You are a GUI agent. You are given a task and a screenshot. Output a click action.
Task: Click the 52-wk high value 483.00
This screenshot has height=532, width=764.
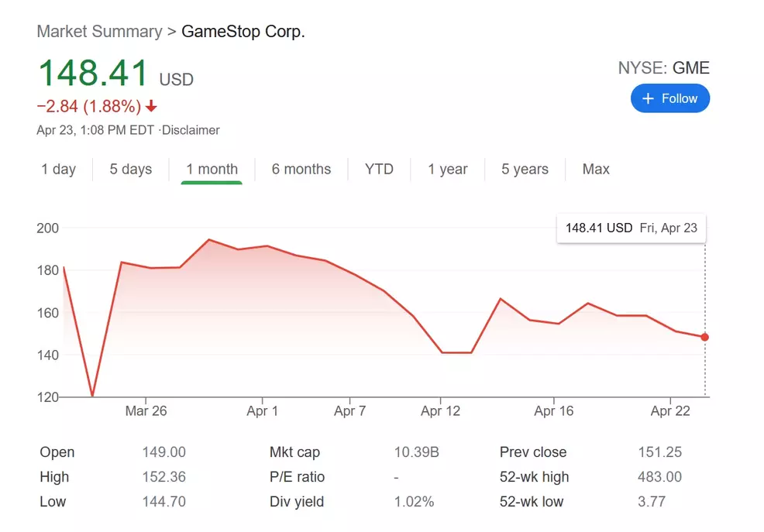coord(659,477)
